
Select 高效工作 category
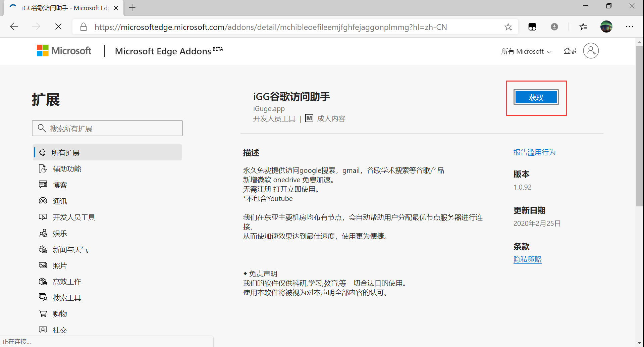(x=67, y=282)
